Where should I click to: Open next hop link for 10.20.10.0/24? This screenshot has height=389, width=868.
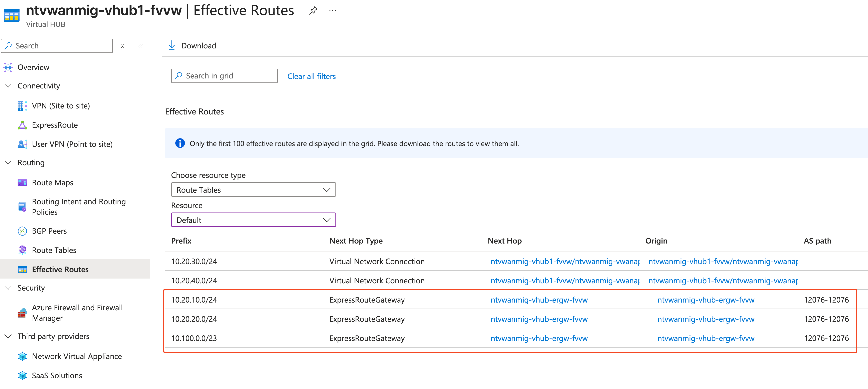coord(539,300)
